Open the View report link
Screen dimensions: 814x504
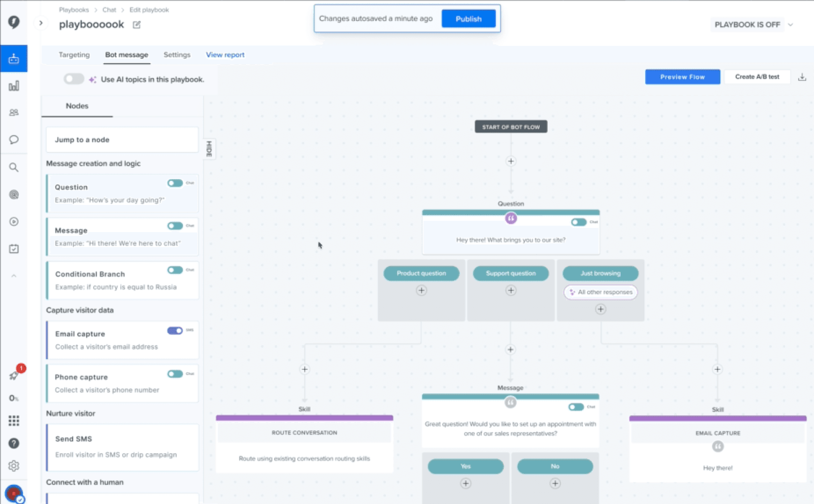coord(225,55)
